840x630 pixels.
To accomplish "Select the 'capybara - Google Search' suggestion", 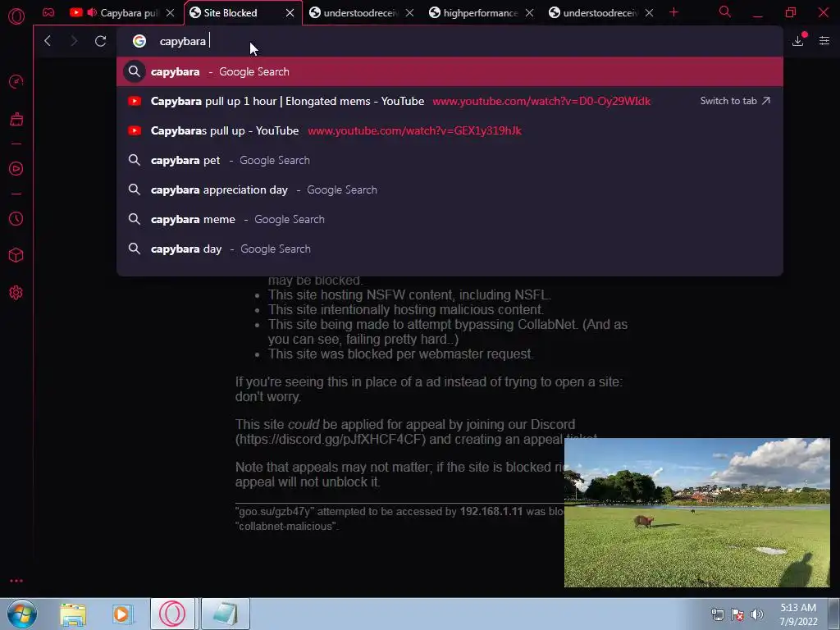I will (x=450, y=71).
